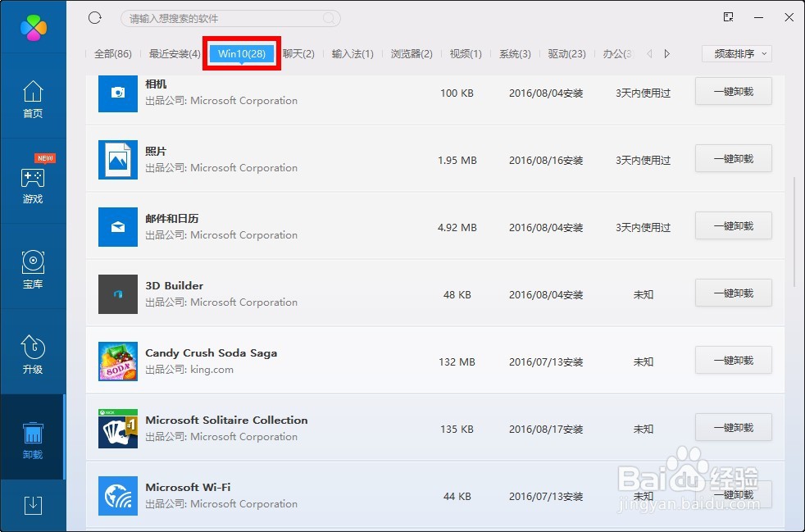Select the 3D Builder name text
805x532 pixels.
(174, 285)
